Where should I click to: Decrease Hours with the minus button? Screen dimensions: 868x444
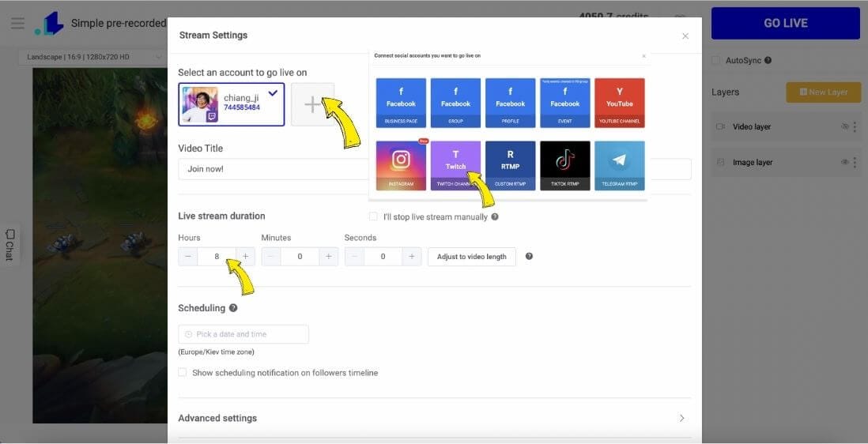[187, 257]
